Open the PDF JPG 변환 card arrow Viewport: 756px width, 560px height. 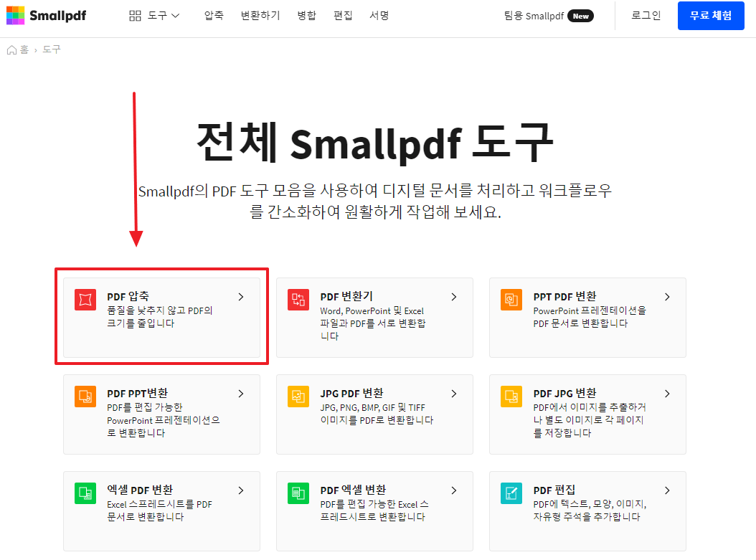[x=667, y=394]
